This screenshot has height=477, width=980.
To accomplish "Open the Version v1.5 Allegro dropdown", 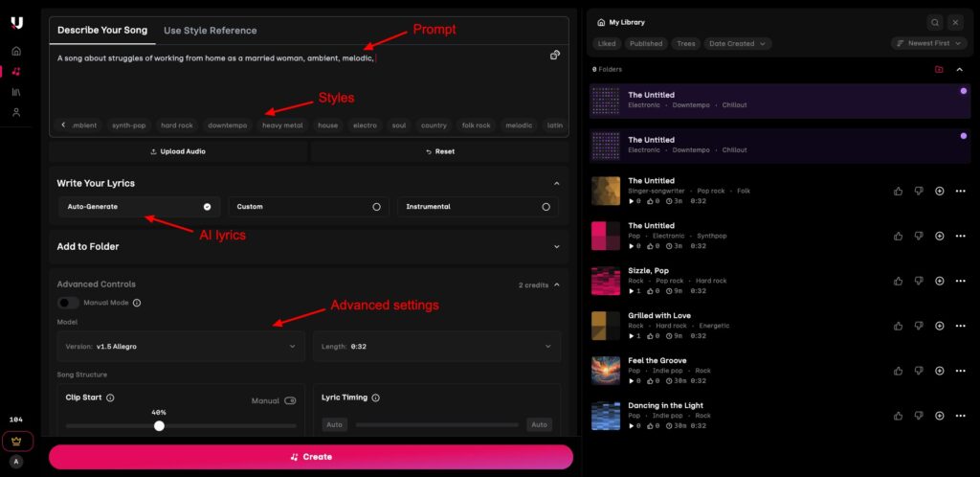I will pos(181,347).
